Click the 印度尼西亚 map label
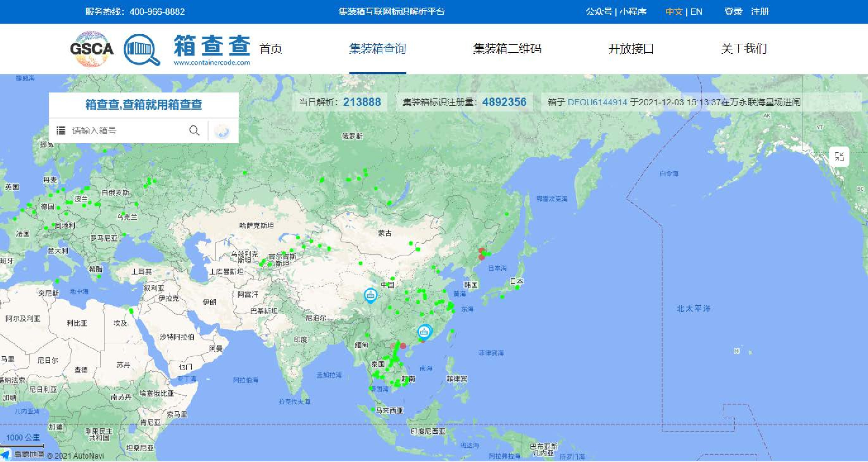Viewport: 868px width, 462px height. coord(428,432)
